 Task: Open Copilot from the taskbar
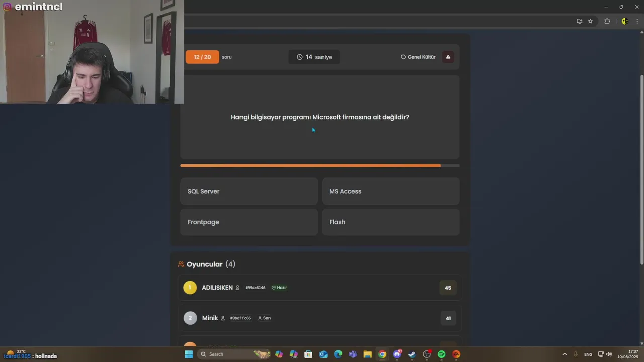tap(279, 354)
